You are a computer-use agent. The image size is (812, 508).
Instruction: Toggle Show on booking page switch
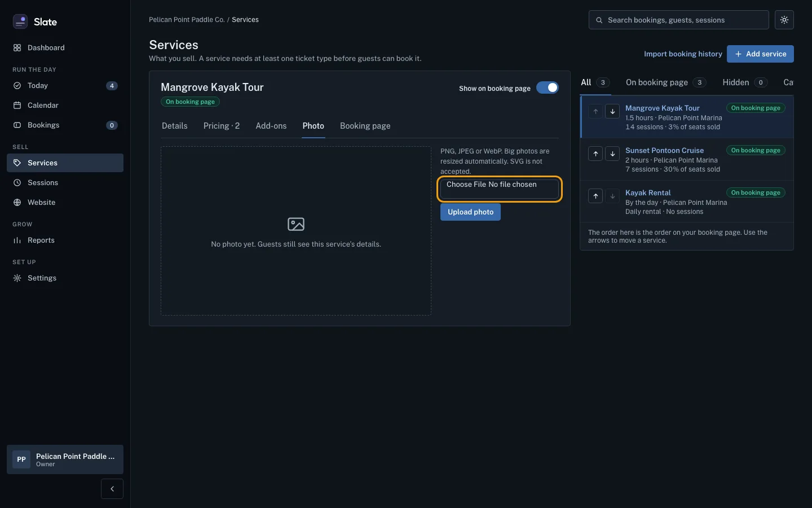[x=548, y=87]
